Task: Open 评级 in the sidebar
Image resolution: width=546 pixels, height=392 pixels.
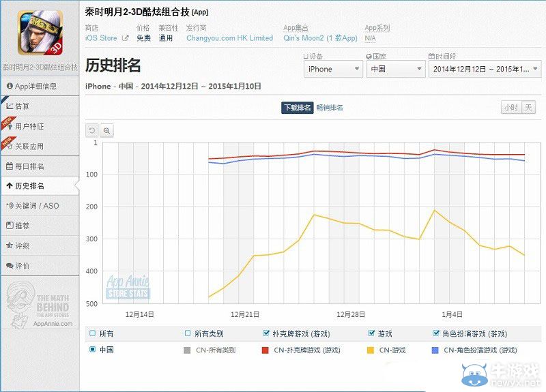Action: click(x=40, y=245)
